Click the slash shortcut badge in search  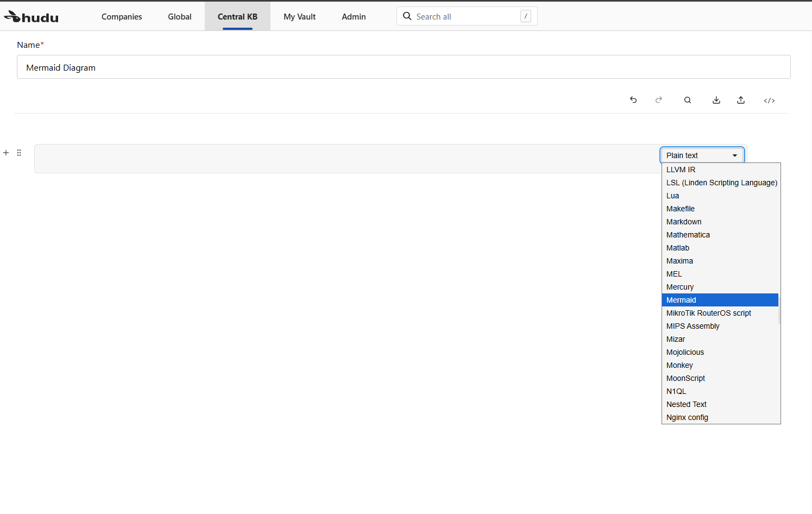526,16
